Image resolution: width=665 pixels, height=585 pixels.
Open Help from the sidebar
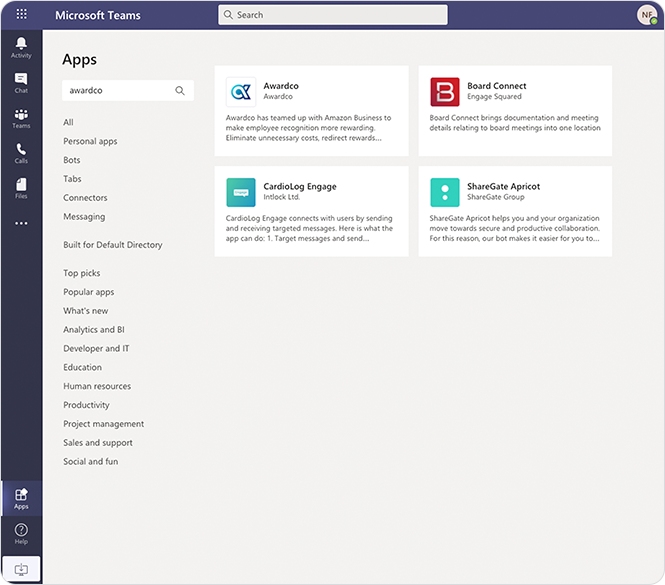[x=21, y=533]
